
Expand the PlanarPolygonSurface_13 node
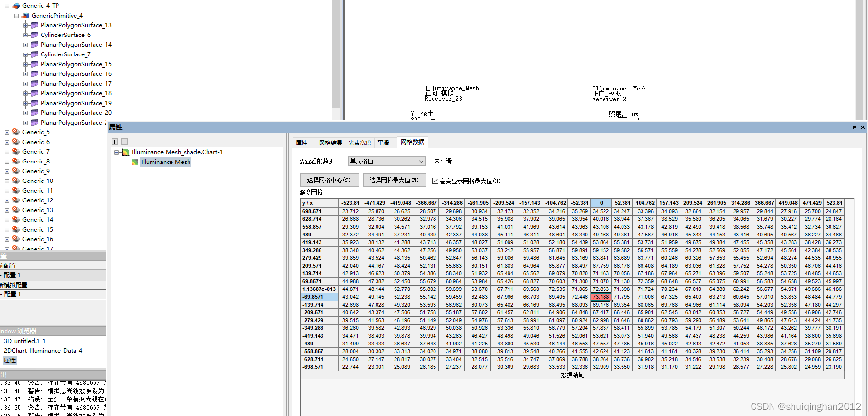tap(26, 25)
